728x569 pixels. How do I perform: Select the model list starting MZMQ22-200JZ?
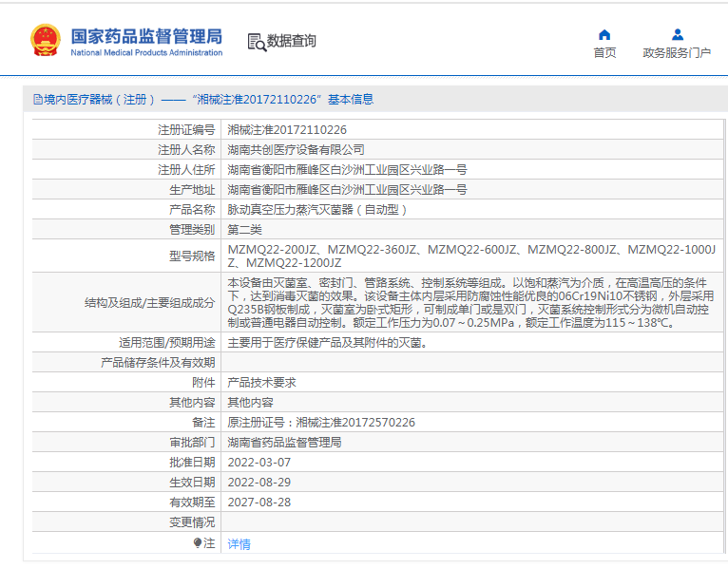pos(471,256)
